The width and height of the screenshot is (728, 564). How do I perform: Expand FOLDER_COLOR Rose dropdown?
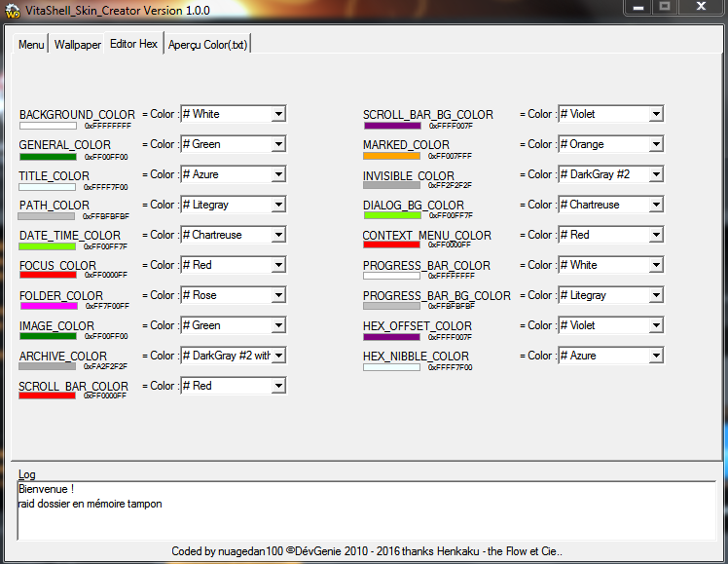pyautogui.click(x=278, y=295)
